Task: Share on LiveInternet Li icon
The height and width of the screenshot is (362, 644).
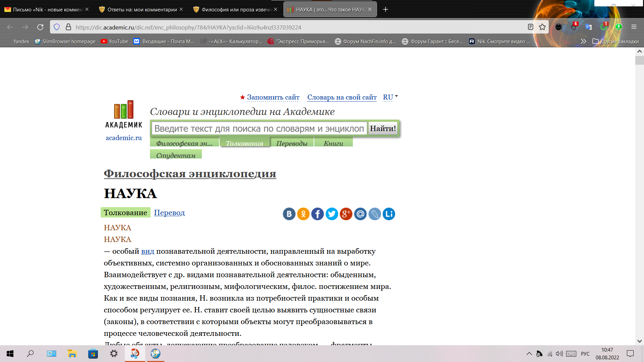Action: pyautogui.click(x=389, y=214)
